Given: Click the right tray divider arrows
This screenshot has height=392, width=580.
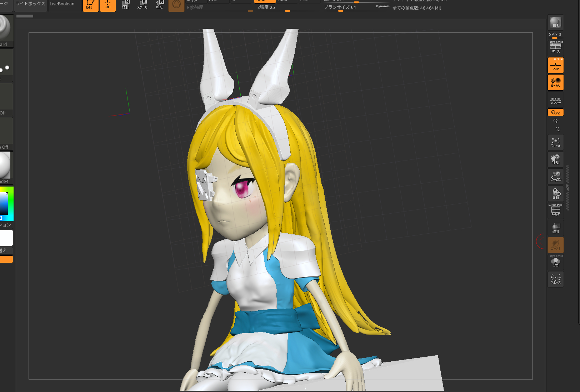Looking at the screenshot, I should 567,187.
